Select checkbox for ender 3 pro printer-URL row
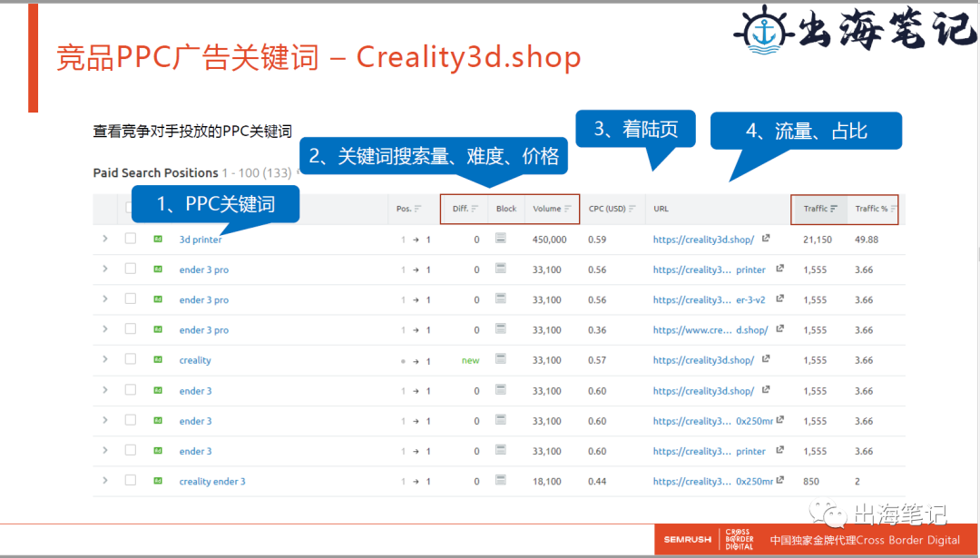 coord(130,269)
